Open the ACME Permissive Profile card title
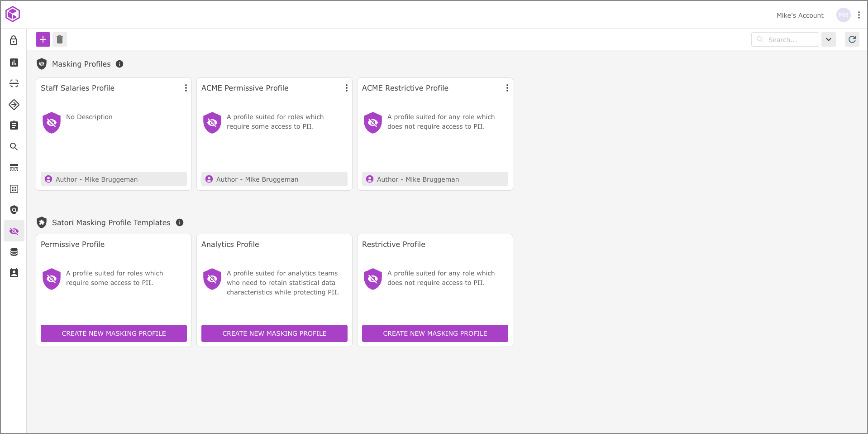Viewport: 868px width, 434px height. point(245,88)
